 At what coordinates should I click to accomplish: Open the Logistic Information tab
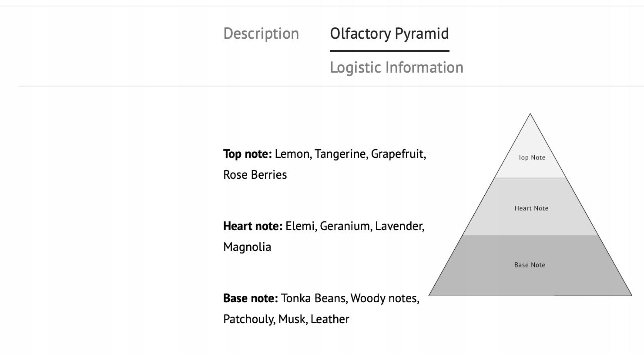tap(396, 67)
